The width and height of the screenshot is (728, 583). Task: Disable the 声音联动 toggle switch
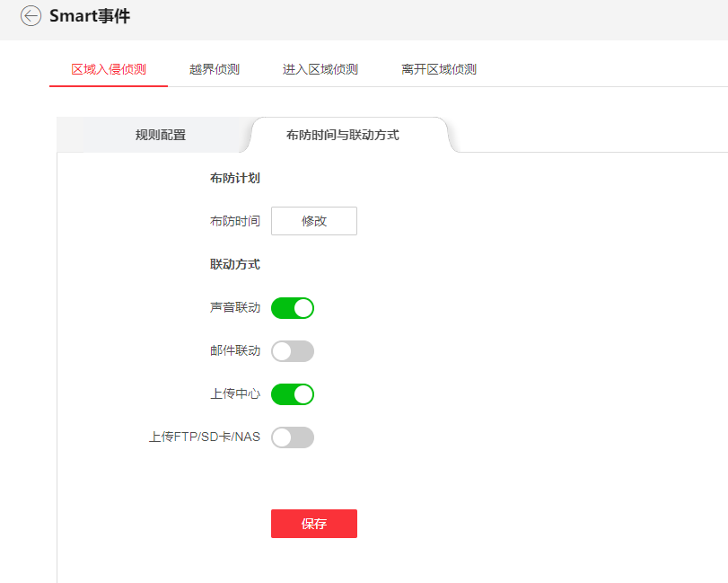[x=293, y=308]
